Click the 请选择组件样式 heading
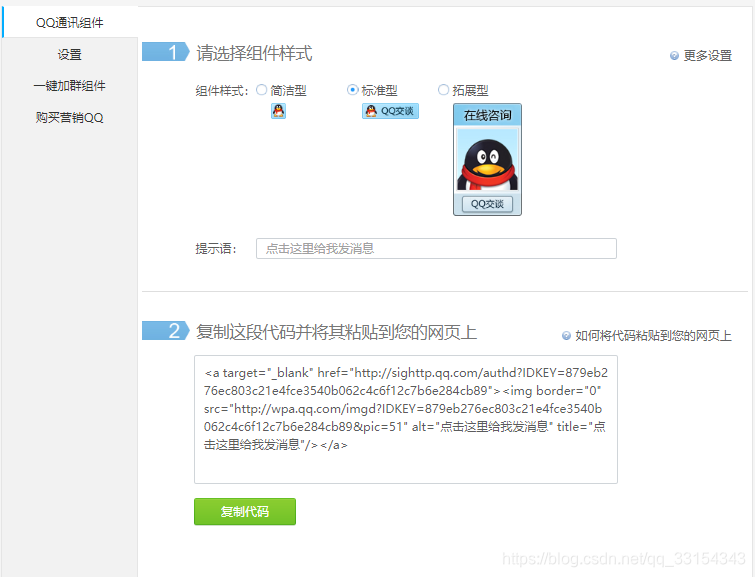The width and height of the screenshot is (755, 577). click(x=254, y=53)
